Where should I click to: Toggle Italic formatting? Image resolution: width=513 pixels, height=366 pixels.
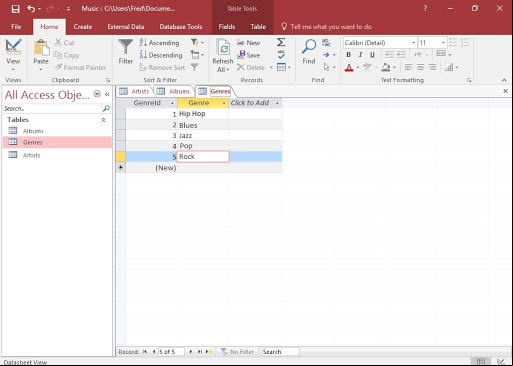pos(360,55)
